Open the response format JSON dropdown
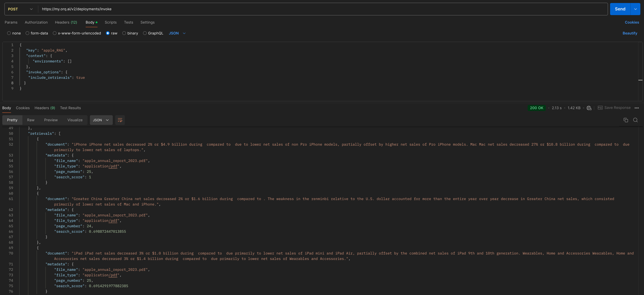 101,120
